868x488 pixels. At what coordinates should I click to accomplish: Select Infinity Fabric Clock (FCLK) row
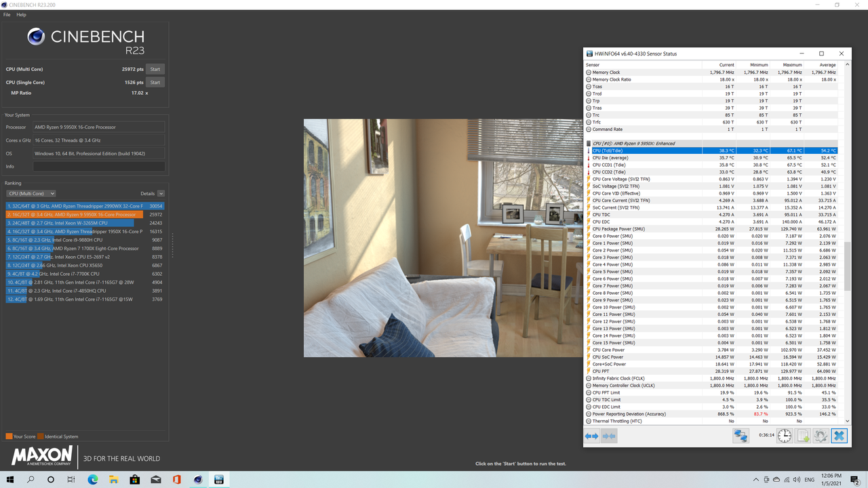(711, 378)
